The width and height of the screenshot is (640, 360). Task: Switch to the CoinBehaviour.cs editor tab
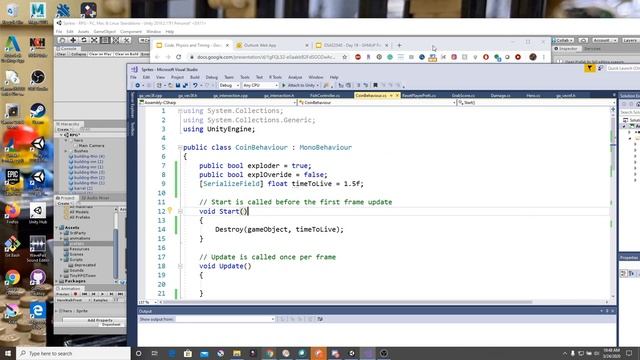tap(371, 96)
